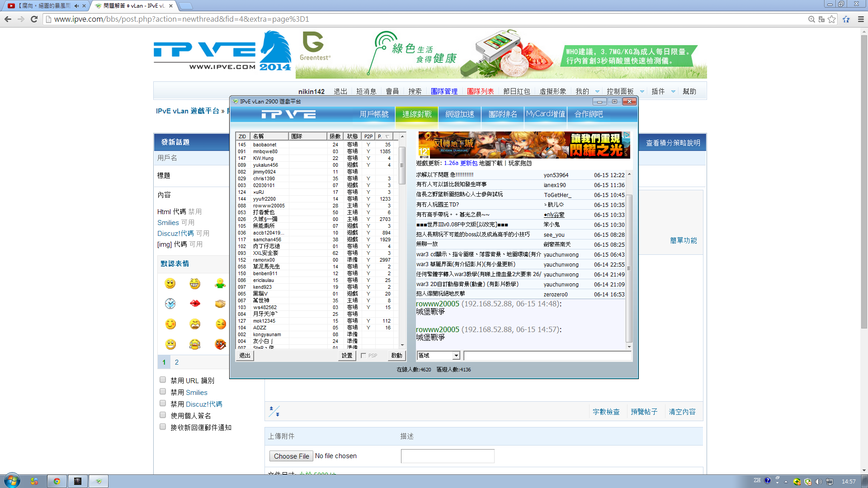Viewport: 868px width, 488px height.
Task: Switch to the 網遊加速 tab
Action: click(459, 114)
